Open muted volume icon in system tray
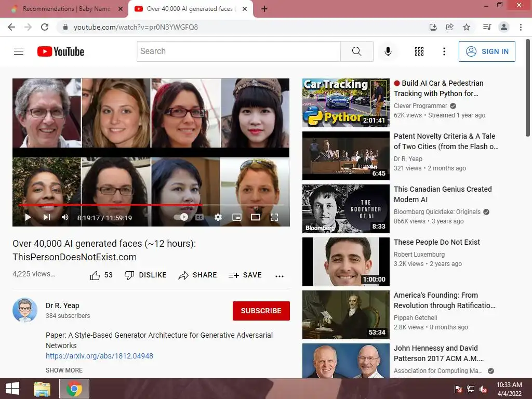The image size is (532, 399). (x=483, y=389)
